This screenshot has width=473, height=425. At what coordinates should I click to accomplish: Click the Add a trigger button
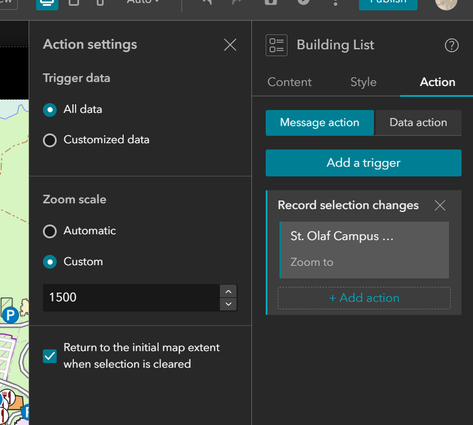click(363, 163)
